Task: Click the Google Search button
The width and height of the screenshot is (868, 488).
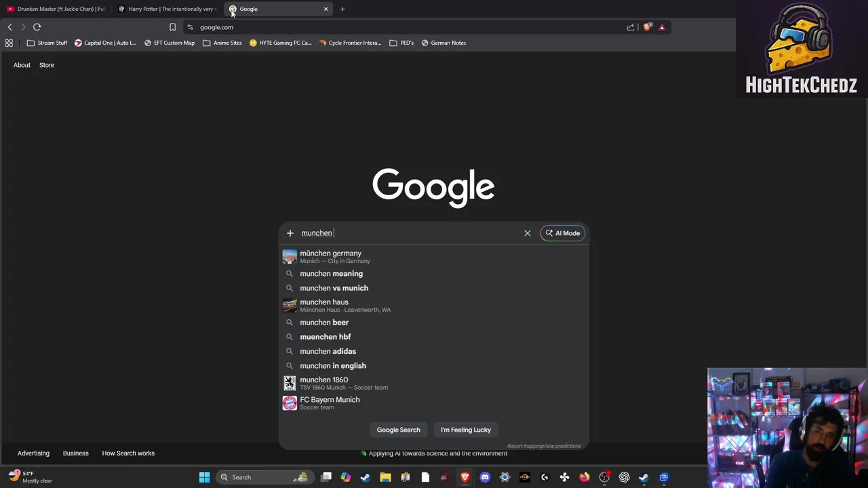Action: tap(399, 430)
